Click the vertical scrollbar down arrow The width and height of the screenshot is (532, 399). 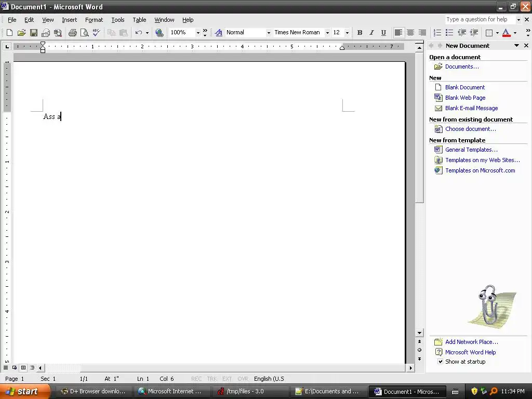[420, 333]
